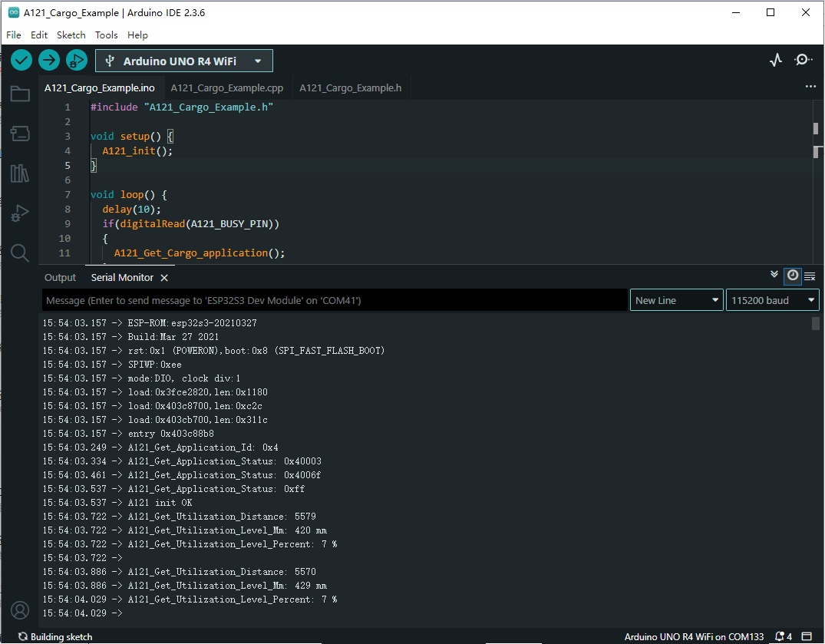This screenshot has height=644, width=825.
Task: Click the USB icon in board selector
Action: (x=110, y=61)
